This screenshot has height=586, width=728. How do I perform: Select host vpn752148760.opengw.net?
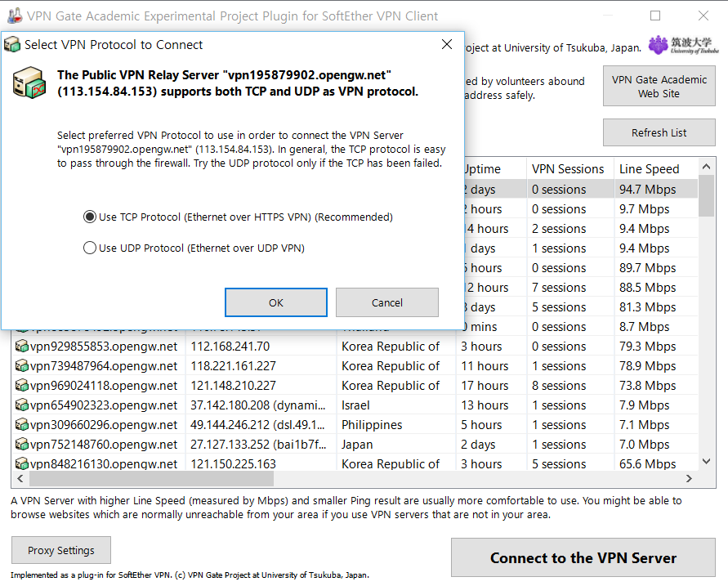(x=104, y=445)
